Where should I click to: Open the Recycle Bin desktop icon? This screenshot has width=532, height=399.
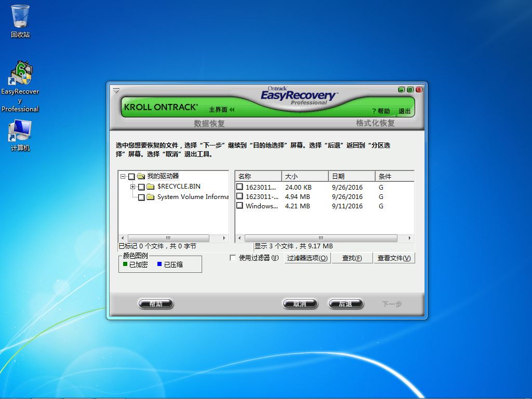20,21
